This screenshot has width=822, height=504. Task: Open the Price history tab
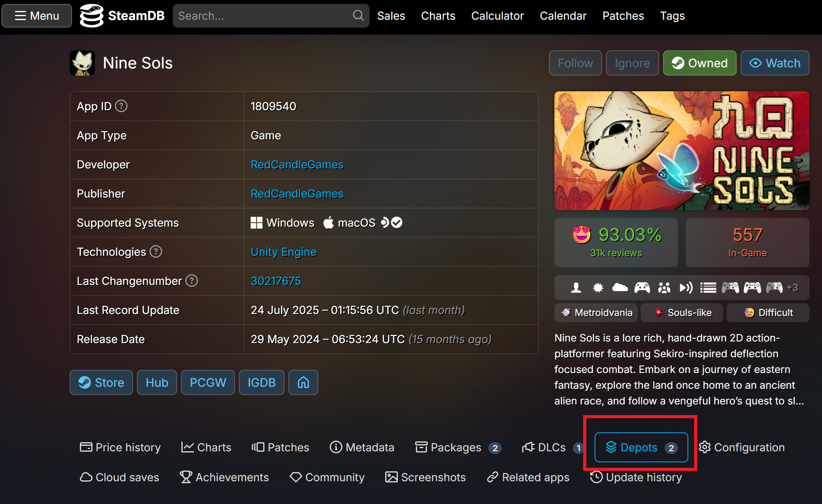tap(120, 447)
